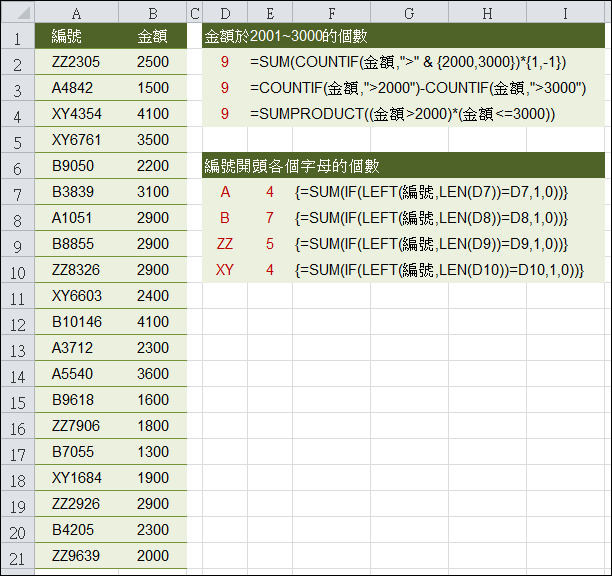Click formula referencing D7
Screen dimensions: 612x576
pos(431,192)
